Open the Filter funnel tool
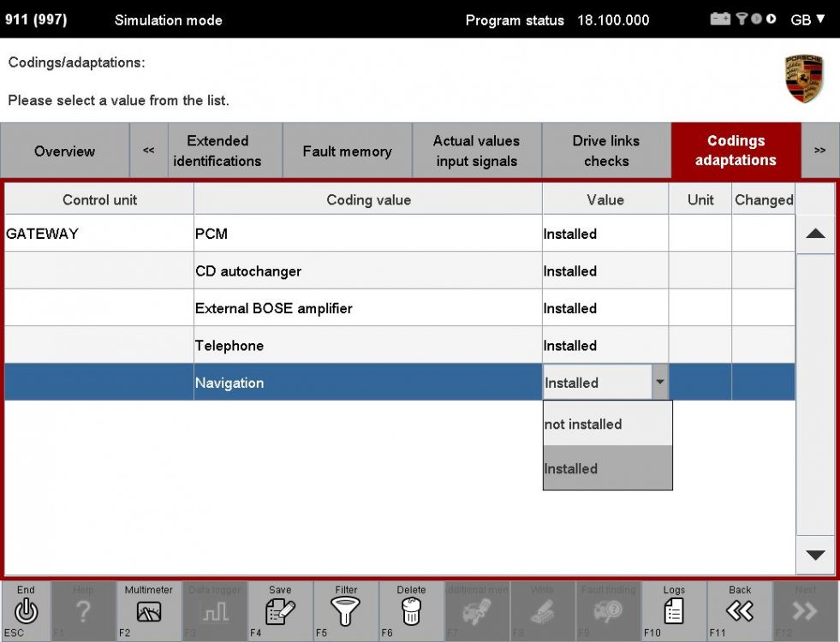 pyautogui.click(x=346, y=610)
